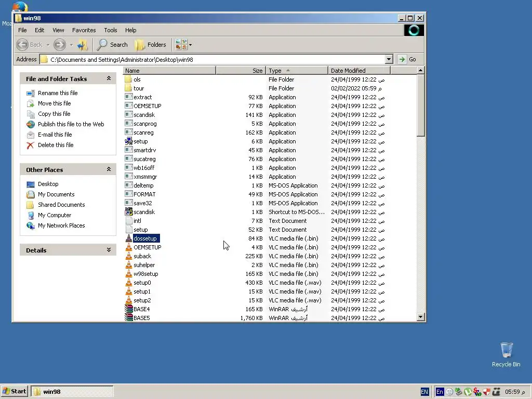The image size is (532, 399).
Task: Select the dossetup VLC file icon
Action: pyautogui.click(x=129, y=238)
